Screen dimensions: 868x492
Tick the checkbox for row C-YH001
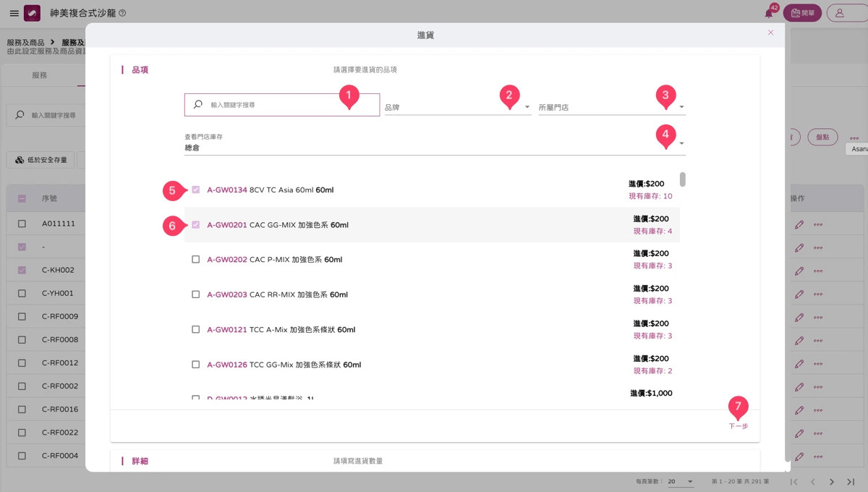pos(22,294)
